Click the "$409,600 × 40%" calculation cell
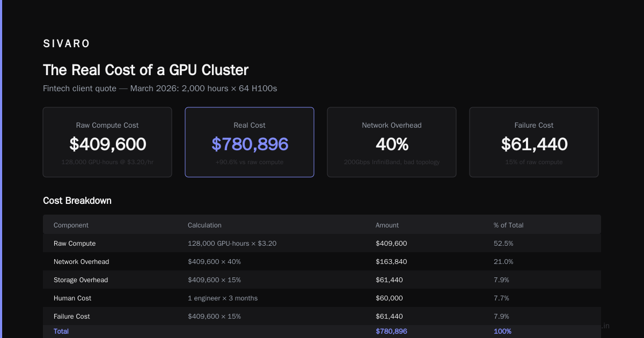 click(214, 262)
